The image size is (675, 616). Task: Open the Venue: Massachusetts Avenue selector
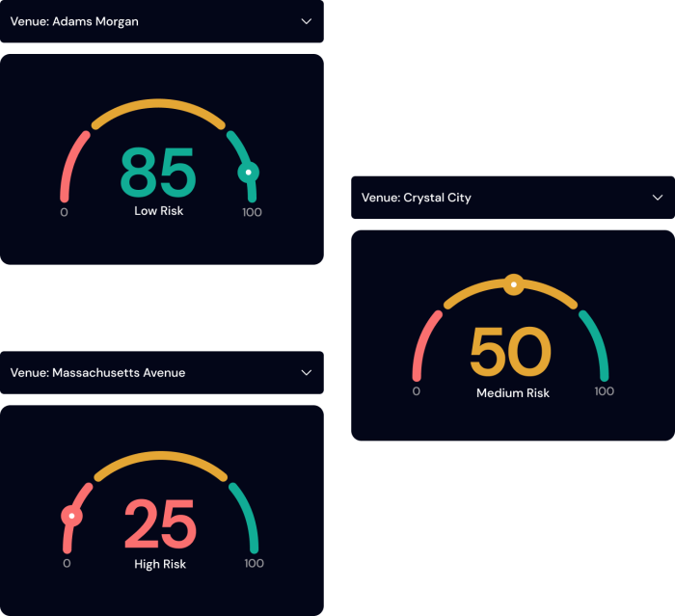tap(162, 372)
